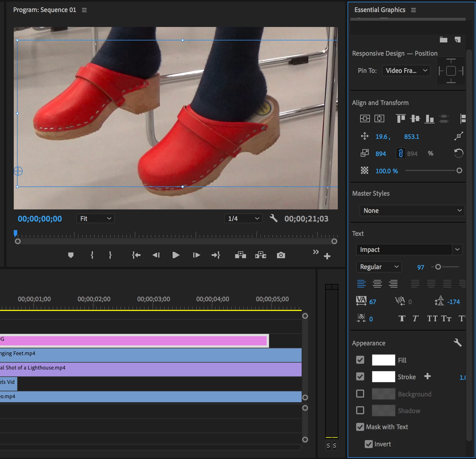Open Program Monitor settings wrench
476x459 pixels.
274,219
